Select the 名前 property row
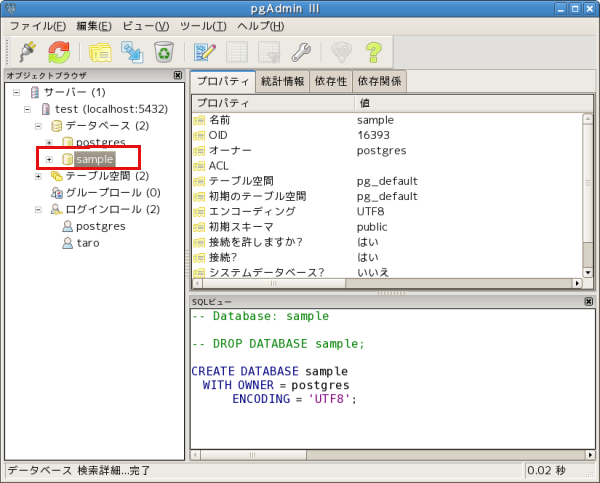This screenshot has width=600, height=483. coord(387,120)
